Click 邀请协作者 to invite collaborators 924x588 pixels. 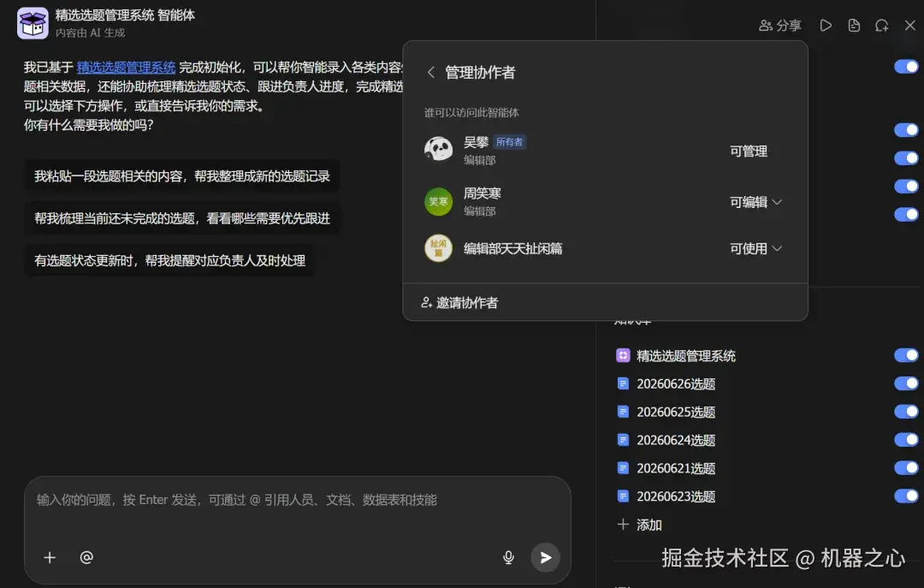click(x=459, y=302)
